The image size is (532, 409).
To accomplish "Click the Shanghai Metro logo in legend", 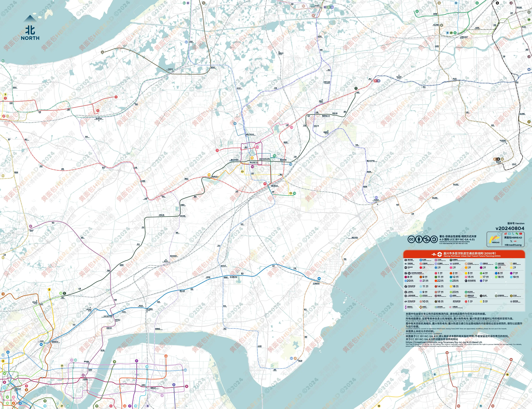I will point(406,292).
